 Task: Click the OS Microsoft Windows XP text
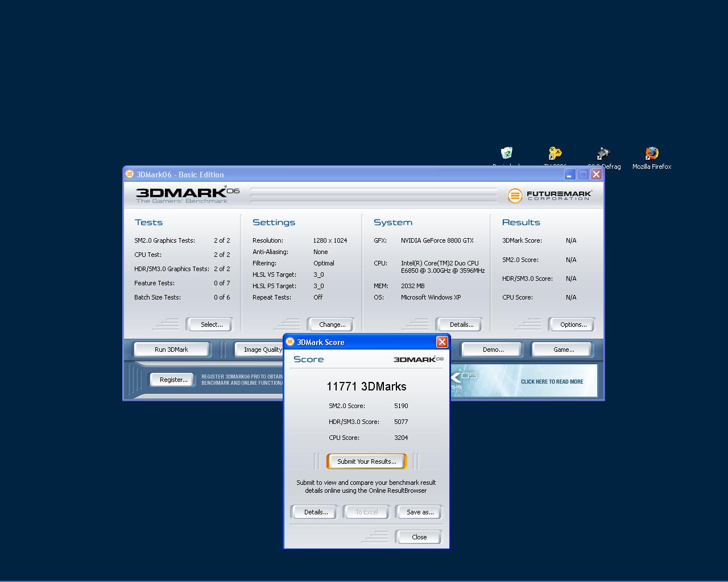pos(431,297)
